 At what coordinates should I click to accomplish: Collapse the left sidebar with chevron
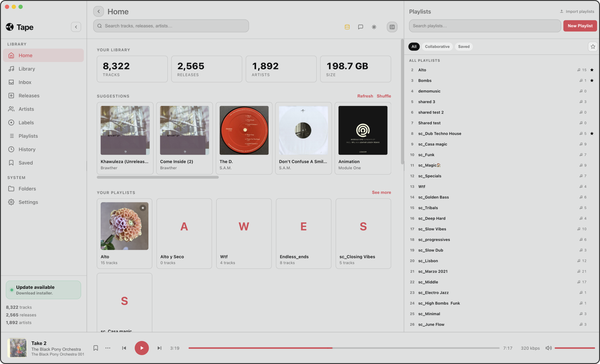[76, 27]
